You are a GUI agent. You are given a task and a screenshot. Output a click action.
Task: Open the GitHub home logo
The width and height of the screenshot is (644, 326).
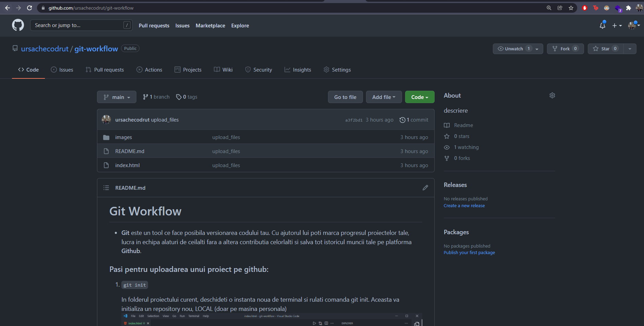point(18,25)
